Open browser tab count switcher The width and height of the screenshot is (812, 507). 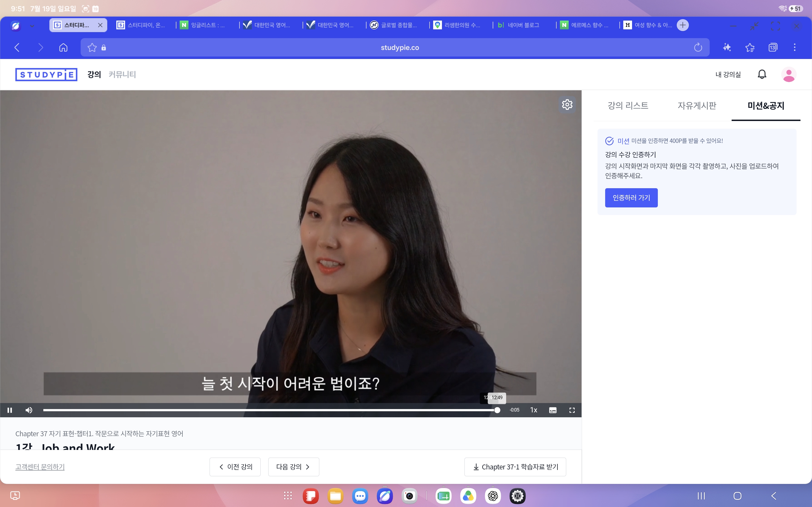(x=772, y=48)
